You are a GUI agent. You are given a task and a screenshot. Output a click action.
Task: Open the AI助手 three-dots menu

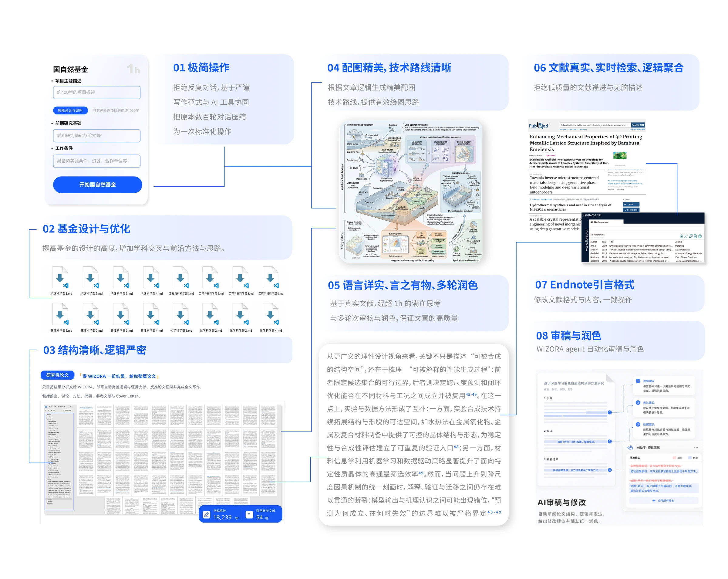click(696, 448)
